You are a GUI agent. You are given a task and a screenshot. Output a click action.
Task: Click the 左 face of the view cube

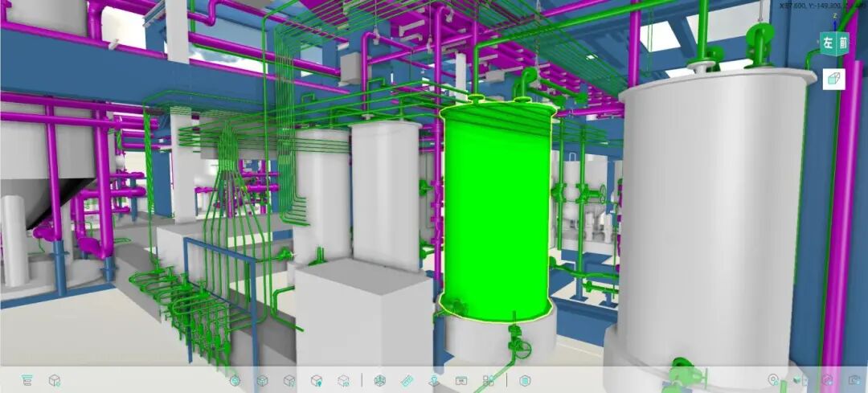827,43
